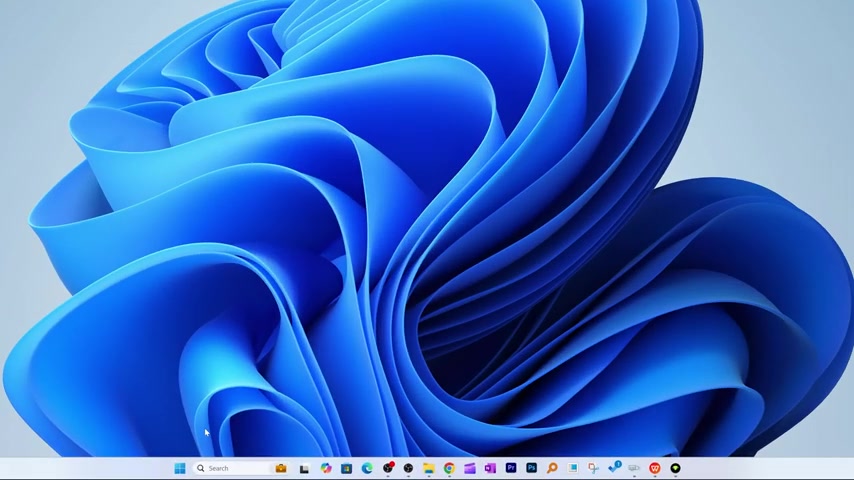Open OBS icon with red recording dot
854x480 pixels.
388,468
